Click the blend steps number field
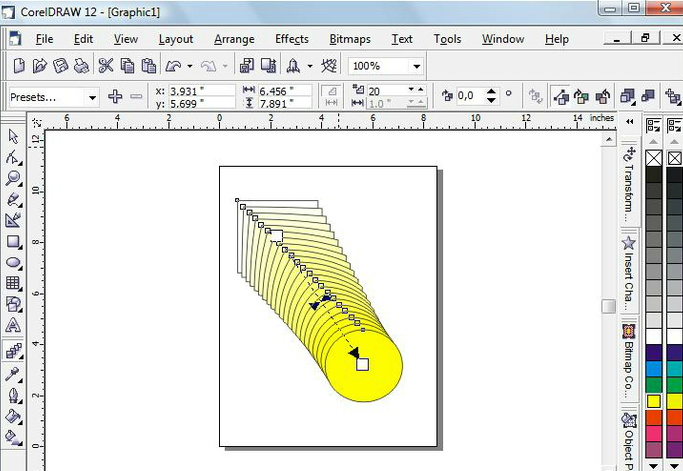Image resolution: width=683 pixels, height=471 pixels. click(386, 91)
